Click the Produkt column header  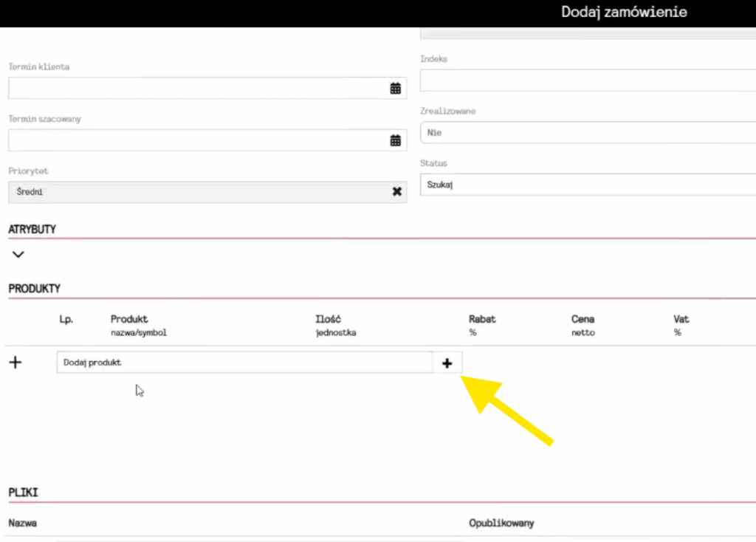click(129, 320)
